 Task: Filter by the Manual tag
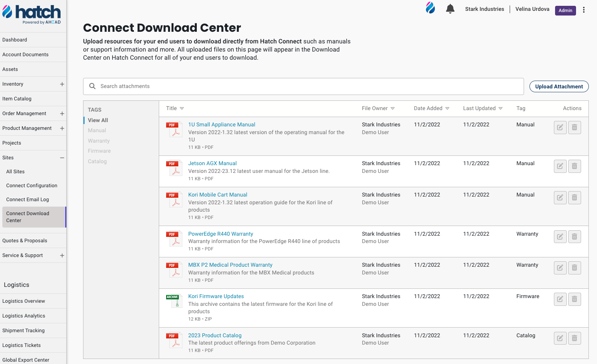coord(97,130)
